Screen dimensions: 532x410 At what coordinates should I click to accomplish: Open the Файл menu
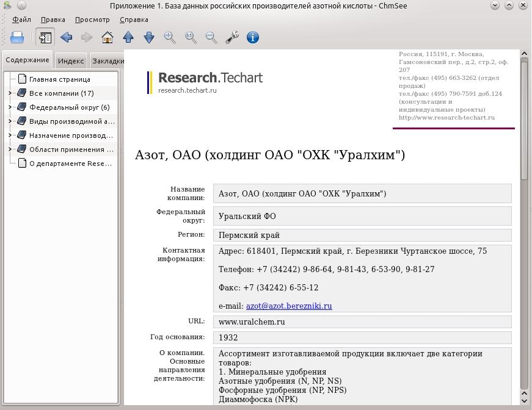click(x=21, y=20)
